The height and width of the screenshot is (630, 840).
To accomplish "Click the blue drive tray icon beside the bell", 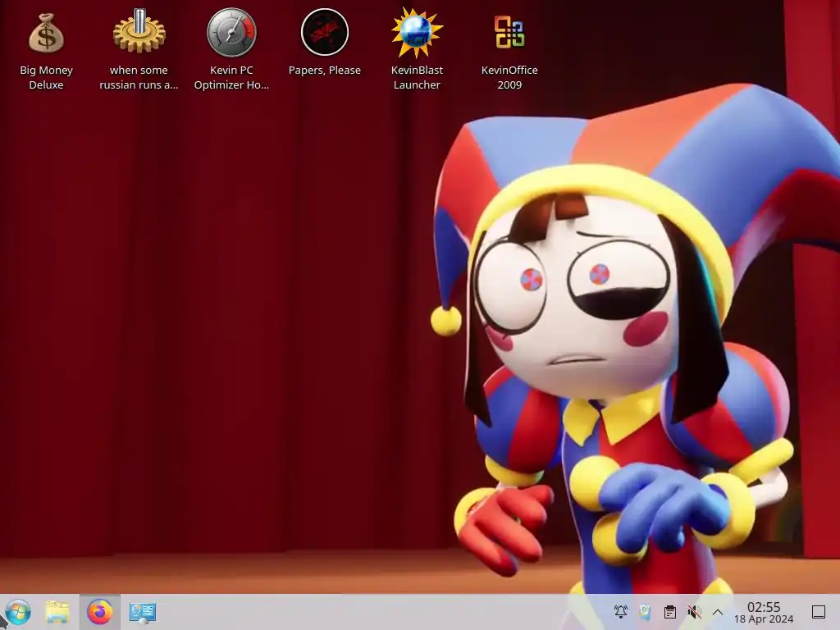I will [x=645, y=612].
